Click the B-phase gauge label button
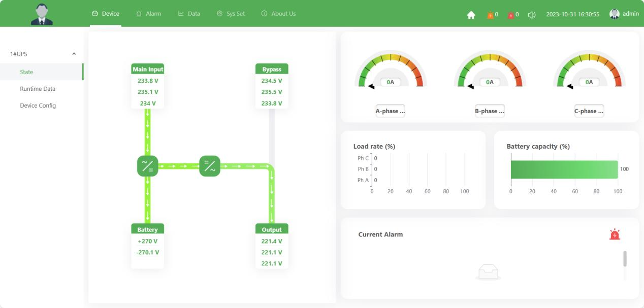 490,111
